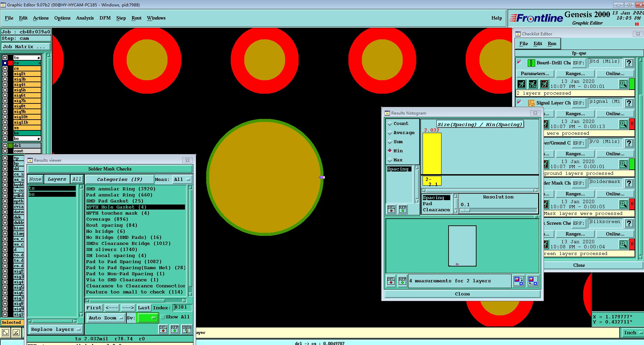Click REF icon in Results viewer
This screenshot has width=644, height=345.
(x=175, y=329)
